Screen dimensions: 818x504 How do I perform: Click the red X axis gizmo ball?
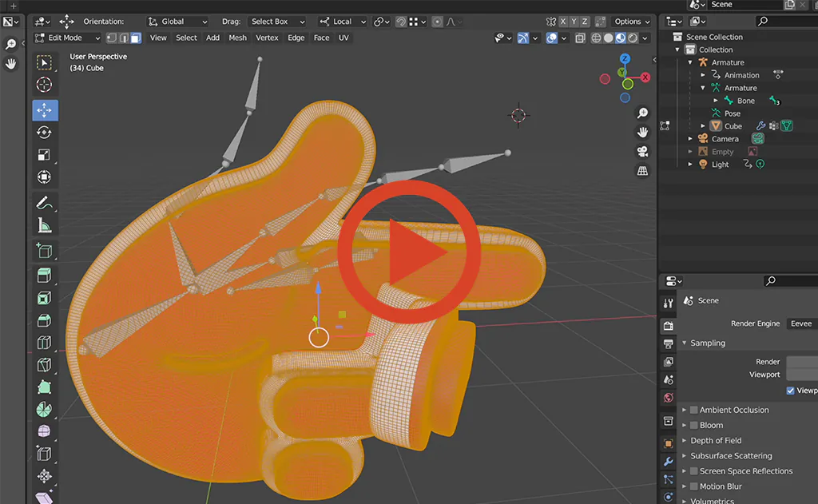pyautogui.click(x=645, y=77)
